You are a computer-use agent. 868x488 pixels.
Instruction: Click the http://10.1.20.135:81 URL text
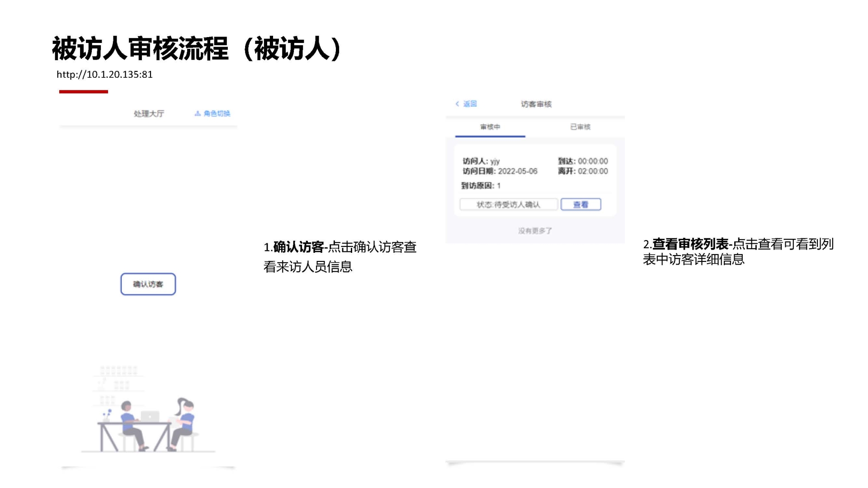click(104, 75)
